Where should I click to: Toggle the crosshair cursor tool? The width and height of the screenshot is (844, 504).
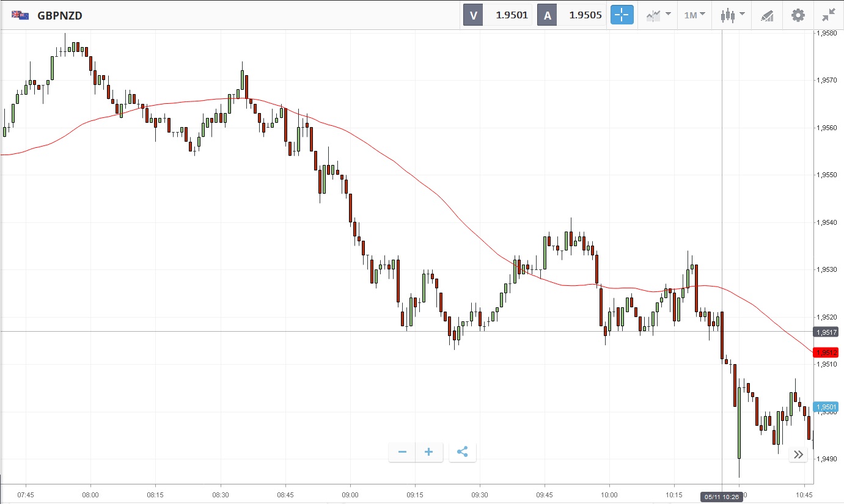point(622,15)
